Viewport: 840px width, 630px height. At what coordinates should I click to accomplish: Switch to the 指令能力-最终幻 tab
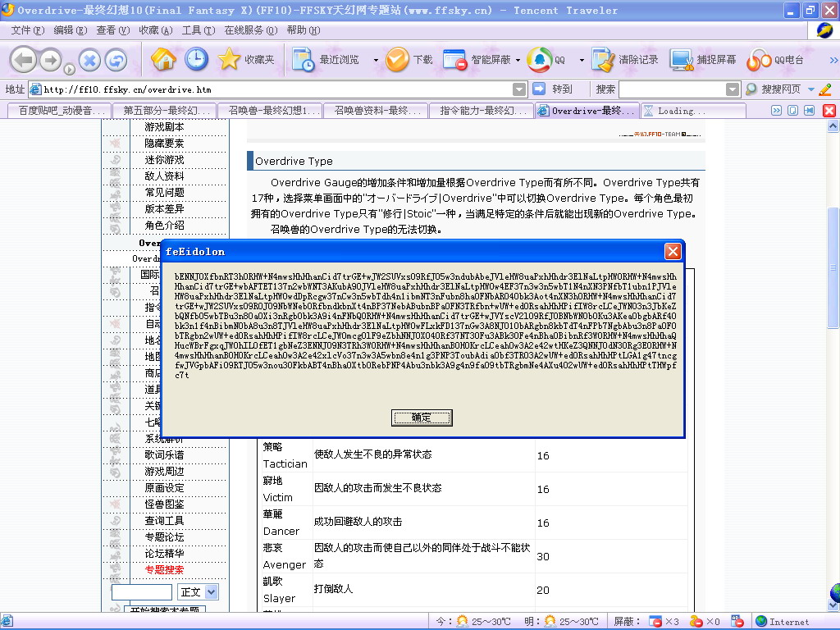coord(482,111)
